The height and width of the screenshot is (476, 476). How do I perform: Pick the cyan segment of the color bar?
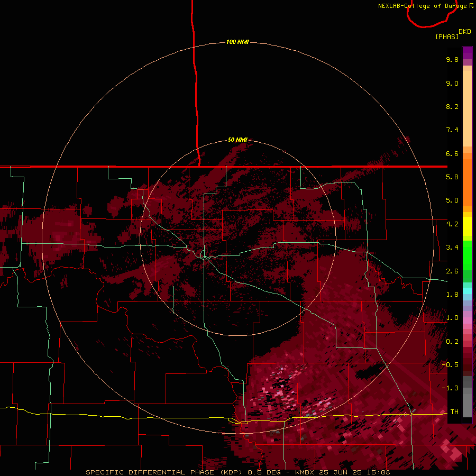click(467, 291)
